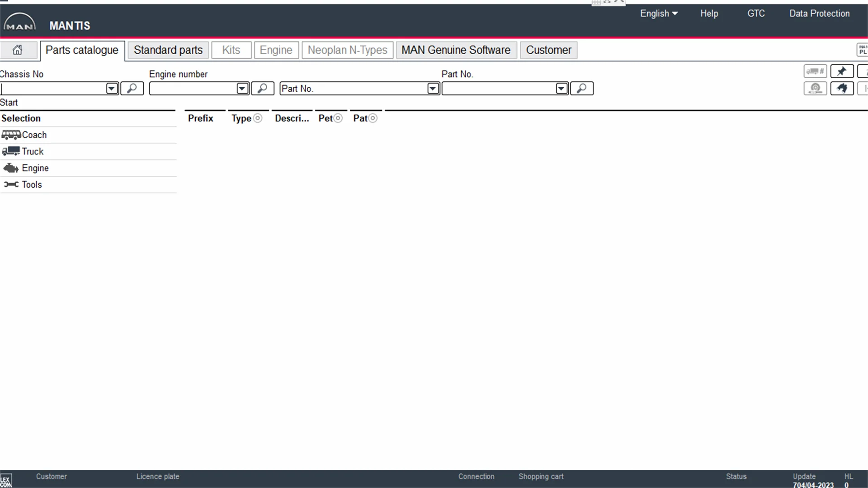Switch to the Standard parts tab

click(x=168, y=50)
